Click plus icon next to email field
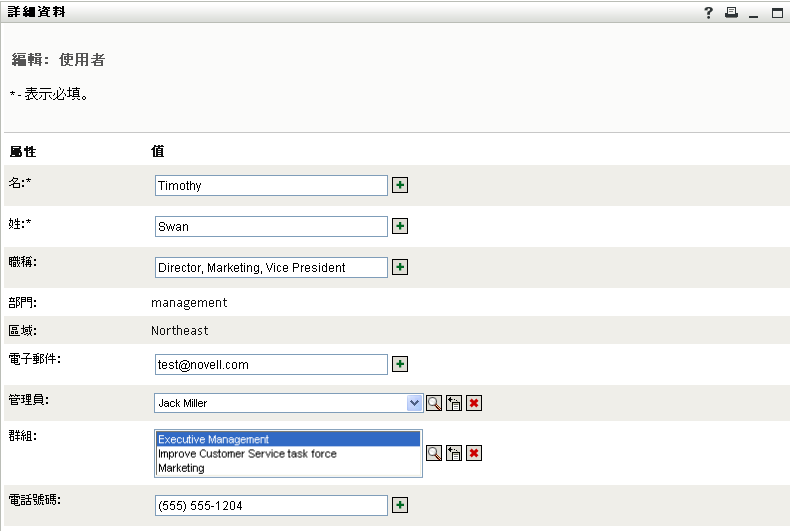Viewport: 790px width, 531px height. (x=400, y=364)
